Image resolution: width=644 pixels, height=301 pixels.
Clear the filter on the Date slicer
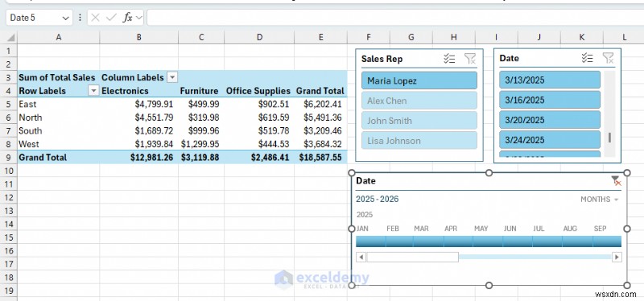coord(608,58)
